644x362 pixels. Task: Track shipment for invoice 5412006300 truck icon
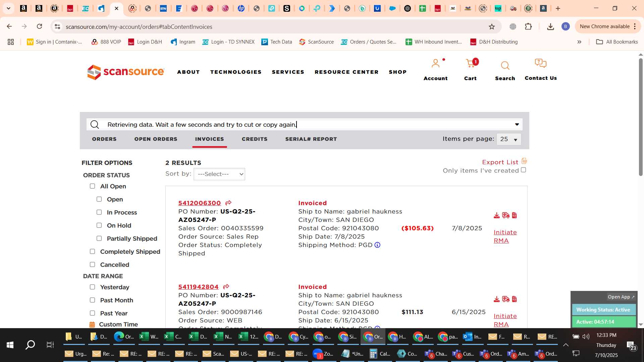point(506,215)
